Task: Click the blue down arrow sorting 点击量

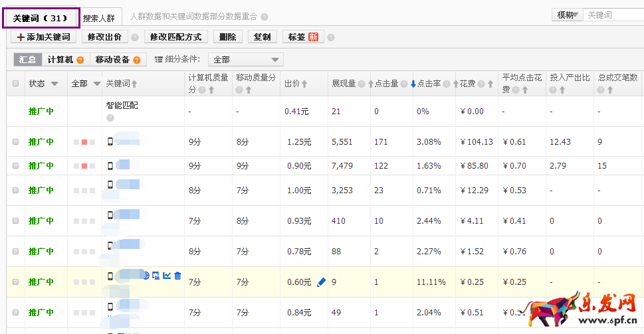Action: tap(413, 84)
